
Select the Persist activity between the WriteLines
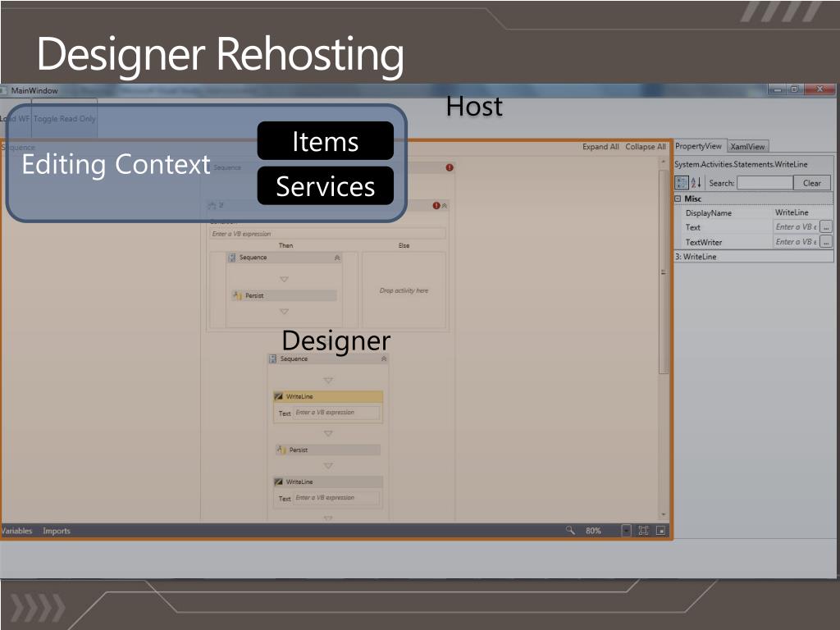pyautogui.click(x=327, y=450)
